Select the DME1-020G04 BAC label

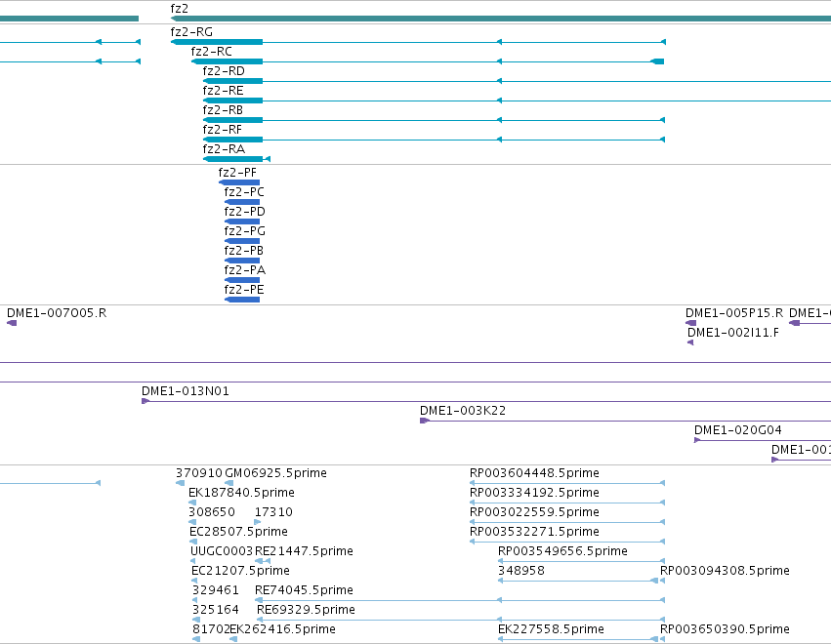(737, 430)
